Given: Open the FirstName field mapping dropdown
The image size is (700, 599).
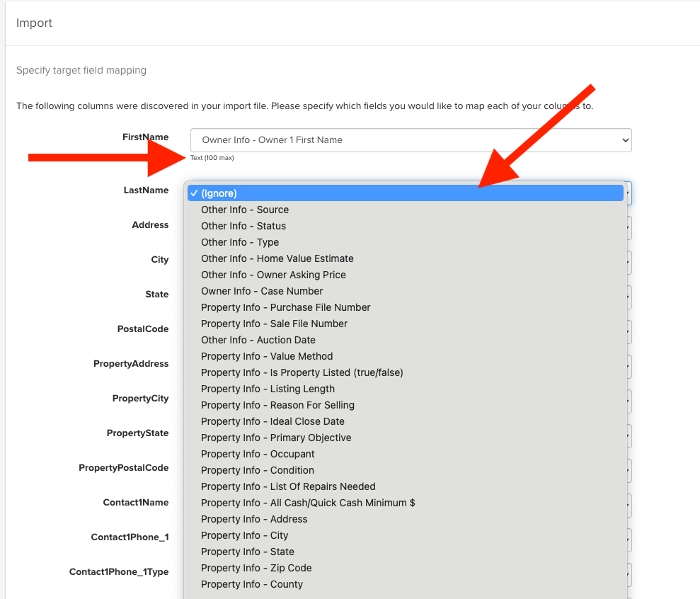Looking at the screenshot, I should point(411,140).
